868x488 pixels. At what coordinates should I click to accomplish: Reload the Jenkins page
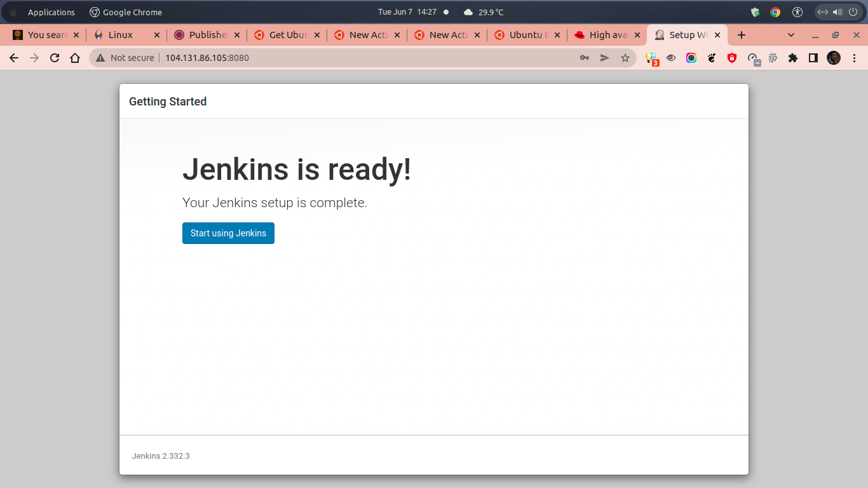coord(55,58)
